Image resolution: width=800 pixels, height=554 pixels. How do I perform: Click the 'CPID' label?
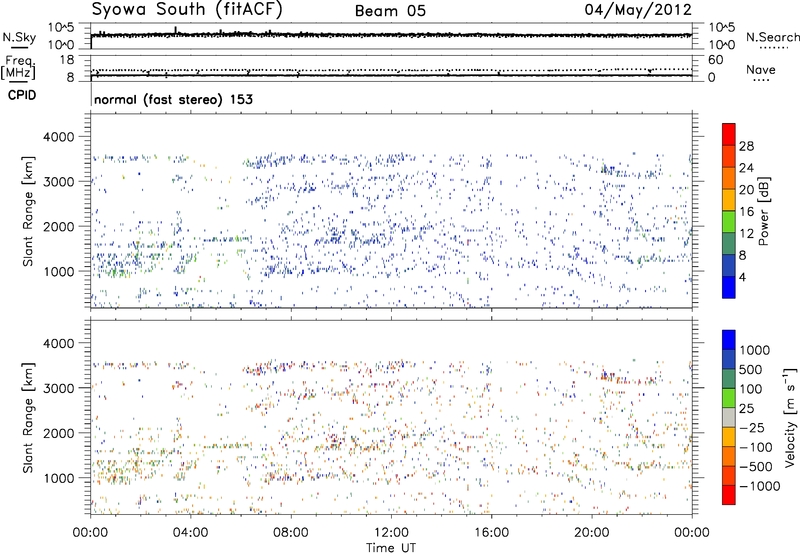[22, 95]
